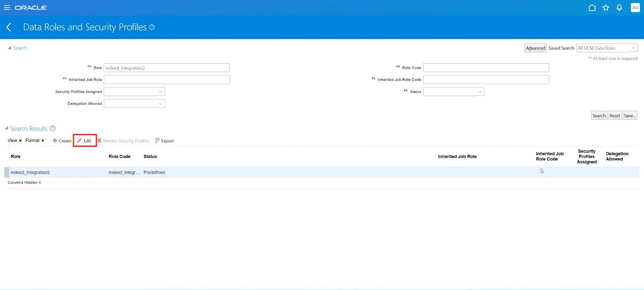
Task: Click Create in results toolbar
Action: tap(62, 141)
